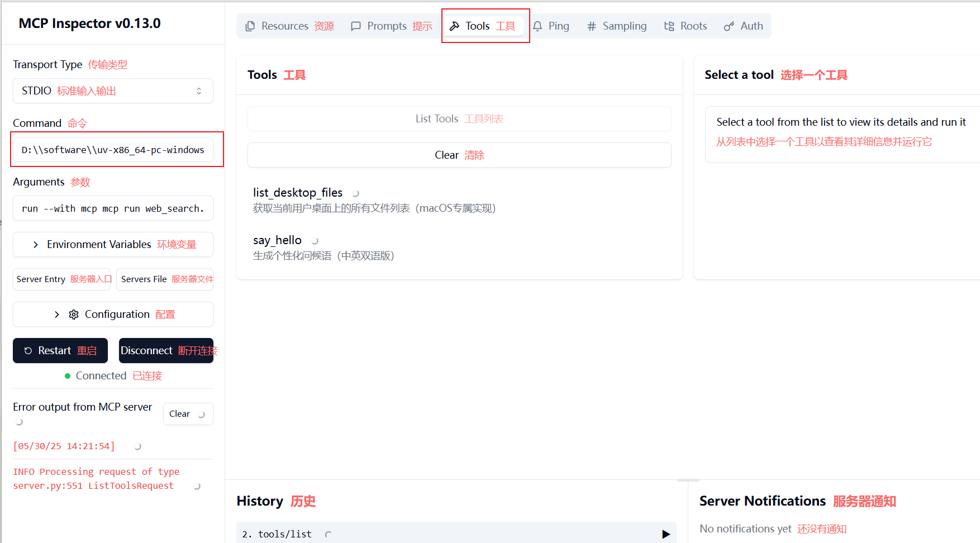Click the History heading

(260, 501)
